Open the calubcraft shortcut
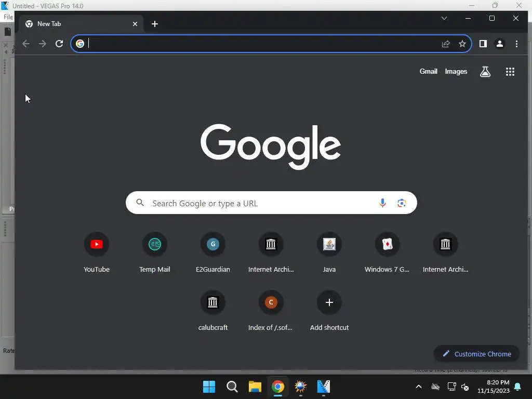The image size is (532, 399). 213,311
